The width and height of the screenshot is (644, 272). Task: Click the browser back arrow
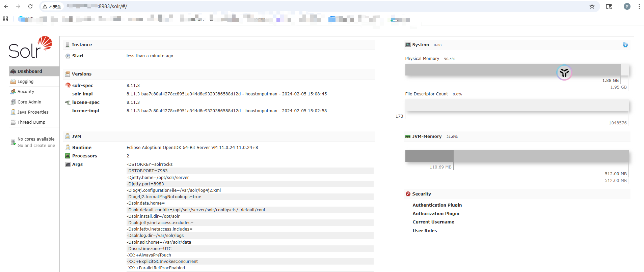6,6
